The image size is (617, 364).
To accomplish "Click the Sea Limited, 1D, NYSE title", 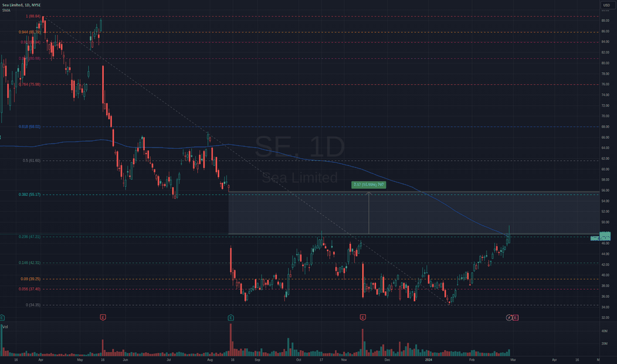I will coord(21,5).
